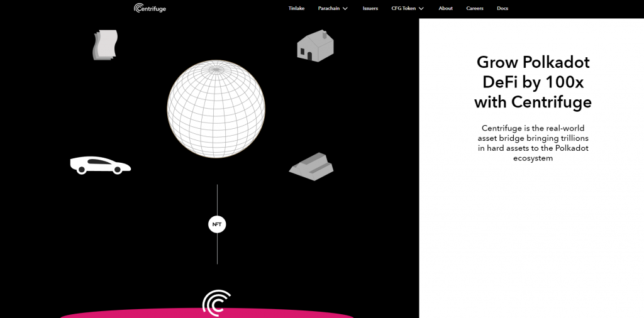Expand the CFG Token dropdown chevron
Viewport: 644px width, 318px height.
[x=421, y=9]
